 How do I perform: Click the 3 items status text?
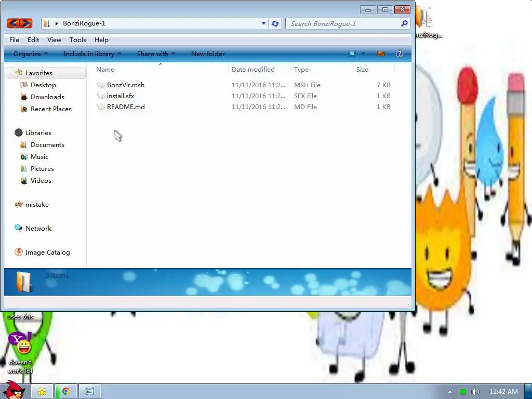[57, 275]
